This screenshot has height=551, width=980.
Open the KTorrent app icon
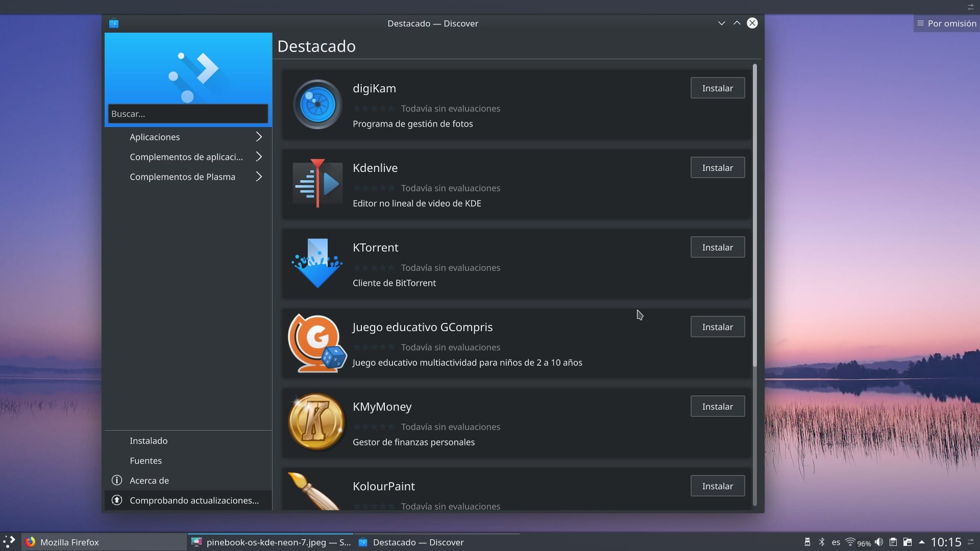click(x=317, y=263)
